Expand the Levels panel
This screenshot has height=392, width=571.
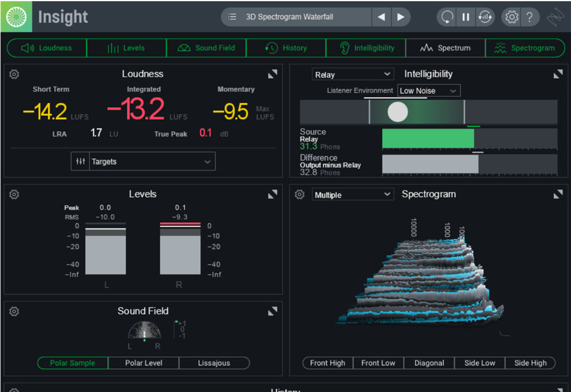pyautogui.click(x=273, y=194)
